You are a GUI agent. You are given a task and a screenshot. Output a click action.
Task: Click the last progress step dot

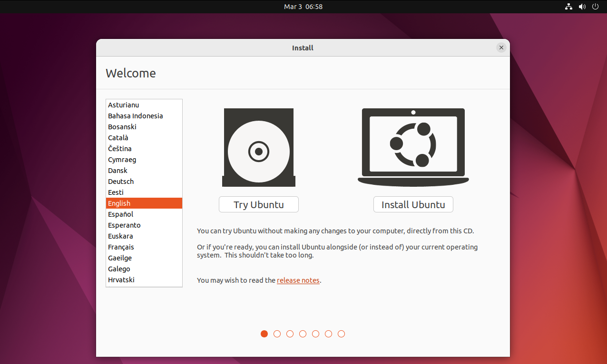tap(341, 334)
